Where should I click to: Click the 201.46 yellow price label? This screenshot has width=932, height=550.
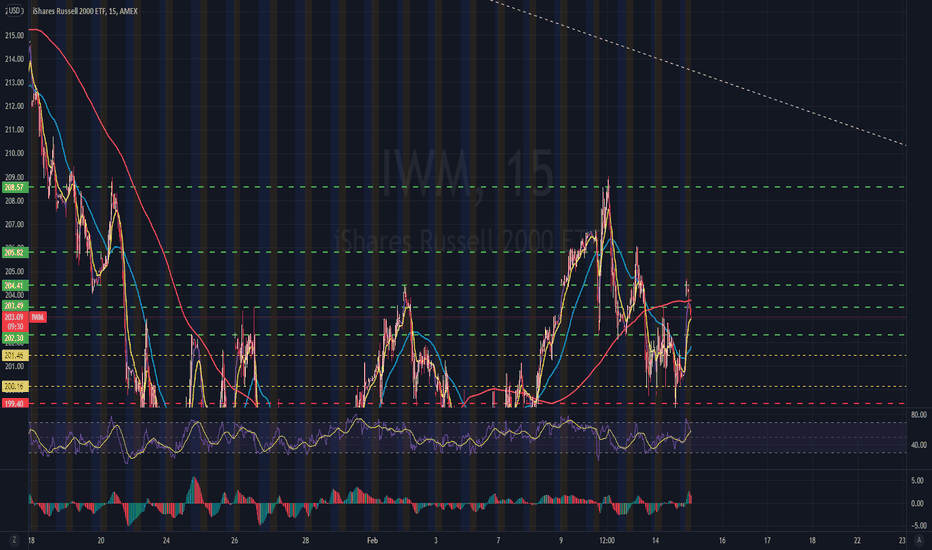coord(14,356)
